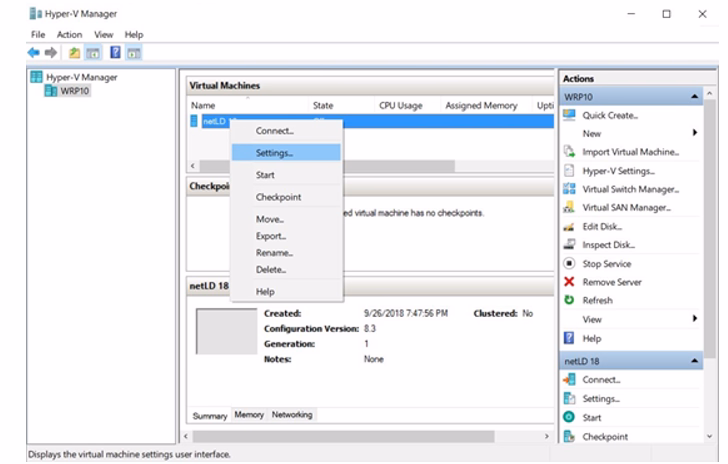Click the blue question mark toolbar icon
728x464 pixels.
tap(115, 52)
